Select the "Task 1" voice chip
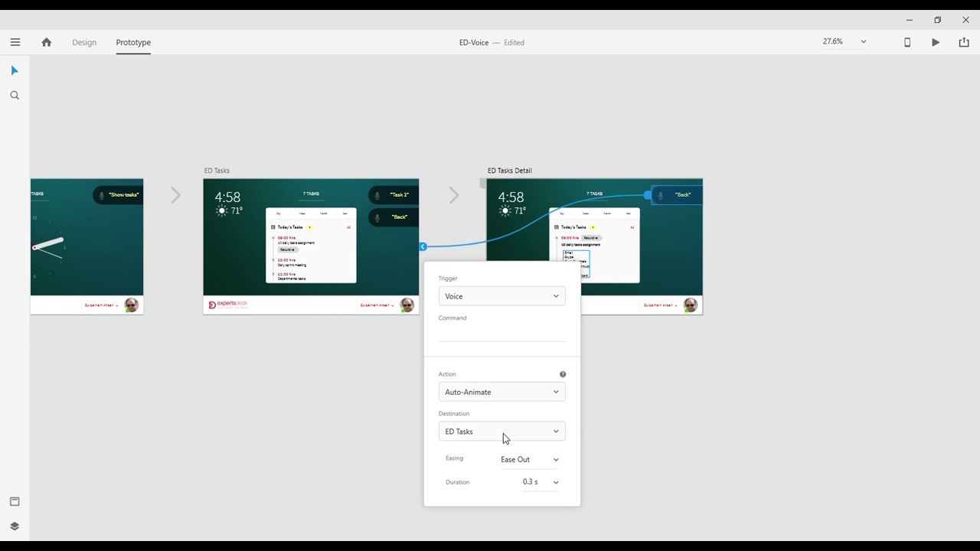The image size is (980, 551). point(394,195)
